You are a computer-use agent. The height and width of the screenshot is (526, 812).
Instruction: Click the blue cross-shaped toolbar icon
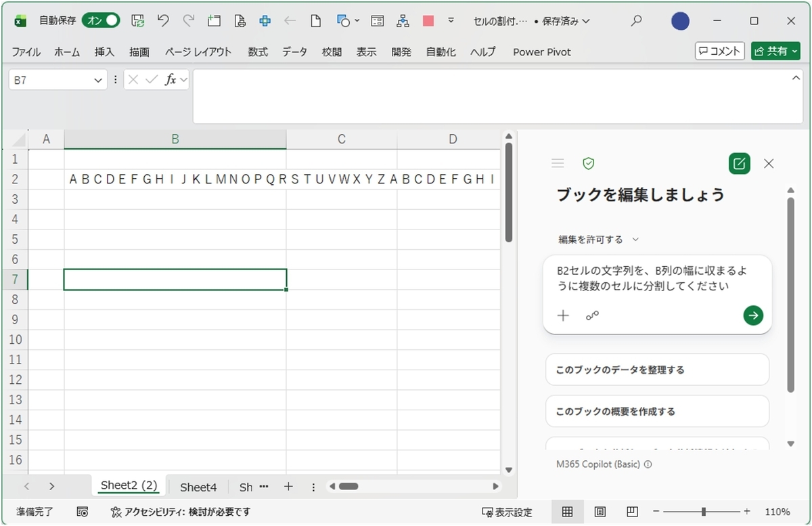tap(265, 21)
